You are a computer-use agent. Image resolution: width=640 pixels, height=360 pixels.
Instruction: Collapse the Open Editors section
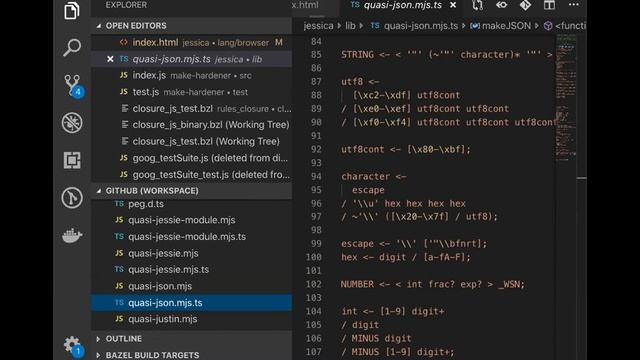point(191,26)
